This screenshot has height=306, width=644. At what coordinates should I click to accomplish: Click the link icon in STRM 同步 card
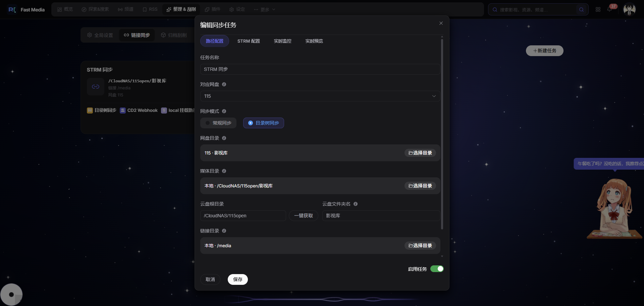click(96, 87)
